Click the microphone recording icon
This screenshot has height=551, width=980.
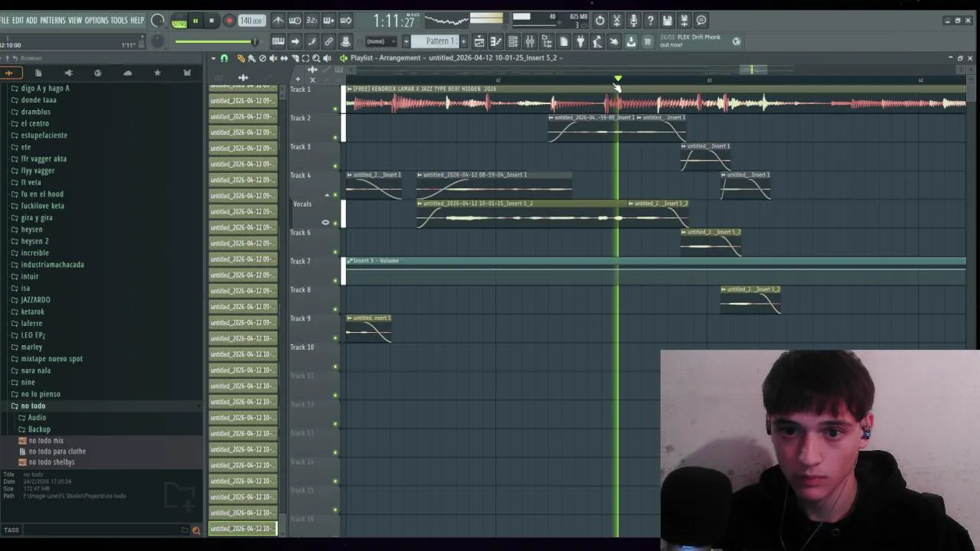click(633, 21)
